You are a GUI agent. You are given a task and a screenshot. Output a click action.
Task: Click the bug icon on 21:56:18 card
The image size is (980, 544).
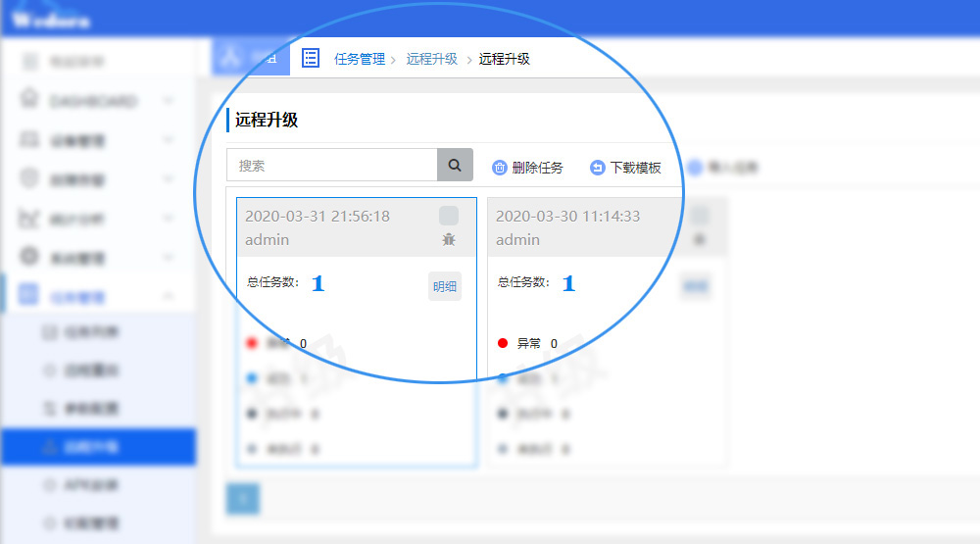[449, 239]
